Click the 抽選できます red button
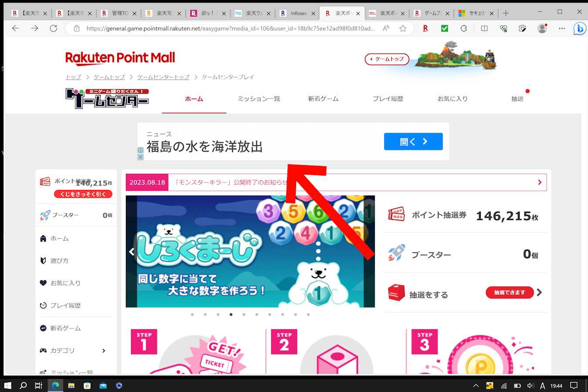The height and width of the screenshot is (392, 588). coord(510,293)
